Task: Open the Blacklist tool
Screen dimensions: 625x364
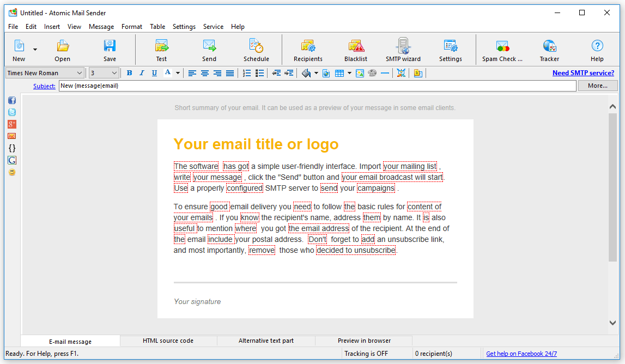Action: pyautogui.click(x=356, y=46)
